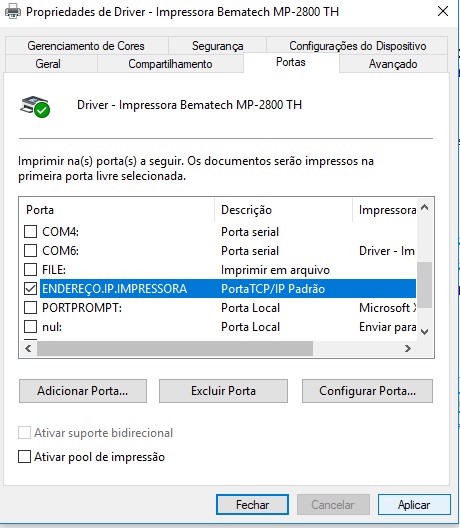
Task: Toggle Ativar pool de impressão checkbox
Action: 24,457
